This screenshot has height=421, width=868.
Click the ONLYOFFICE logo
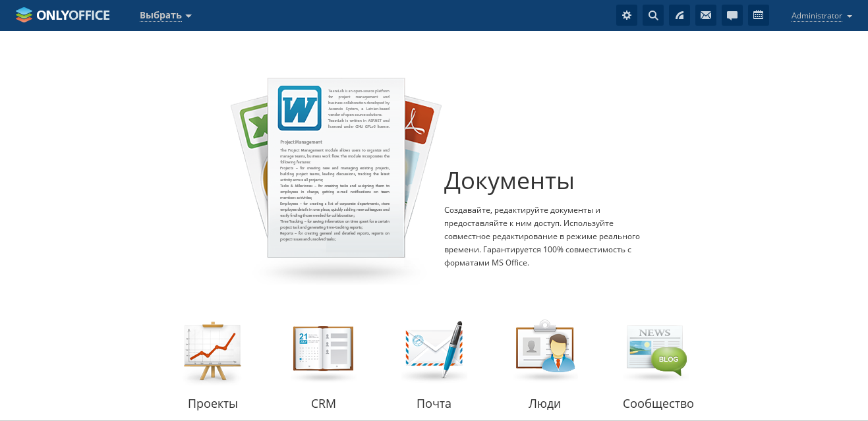pos(63,15)
